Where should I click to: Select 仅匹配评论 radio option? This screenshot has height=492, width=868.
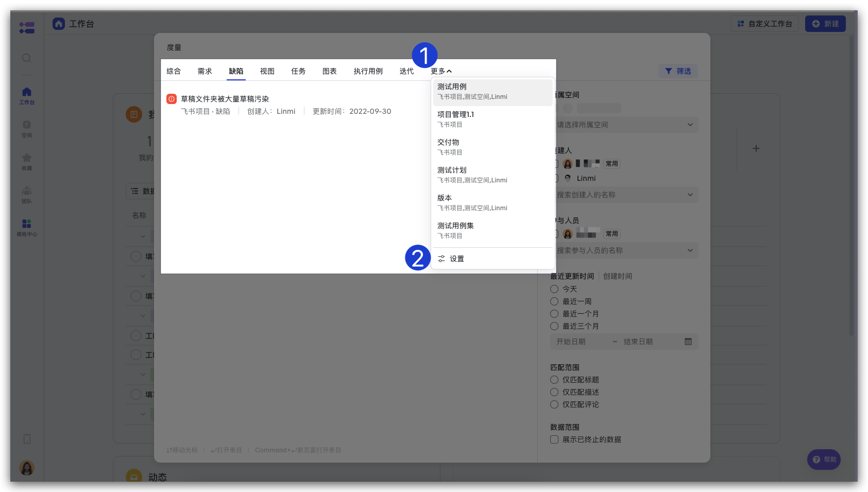click(x=554, y=404)
